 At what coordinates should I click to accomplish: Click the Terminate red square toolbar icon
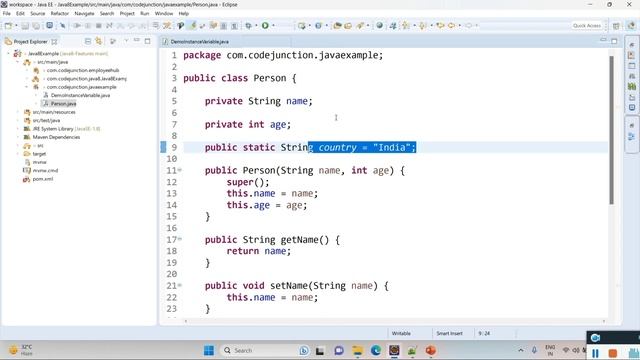click(98, 26)
